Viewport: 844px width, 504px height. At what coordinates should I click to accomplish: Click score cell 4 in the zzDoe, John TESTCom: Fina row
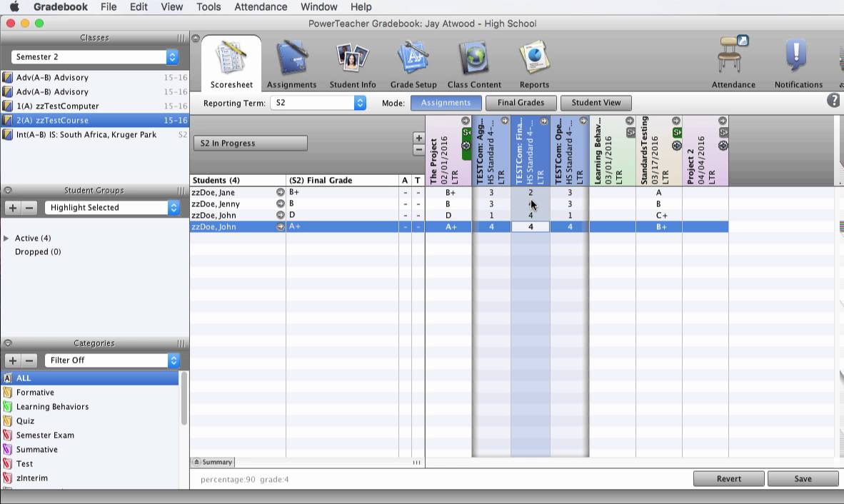click(531, 227)
